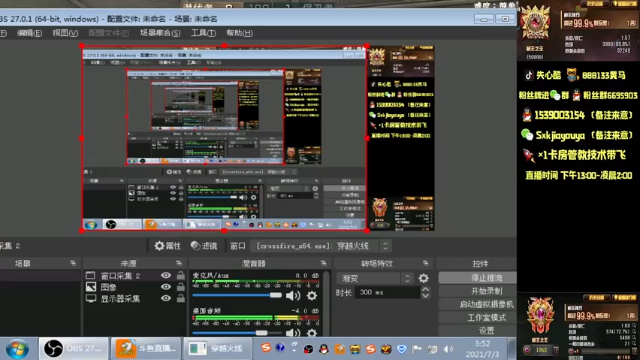
Task: Pop out the 来源 dock panel icon
Action: click(x=179, y=263)
